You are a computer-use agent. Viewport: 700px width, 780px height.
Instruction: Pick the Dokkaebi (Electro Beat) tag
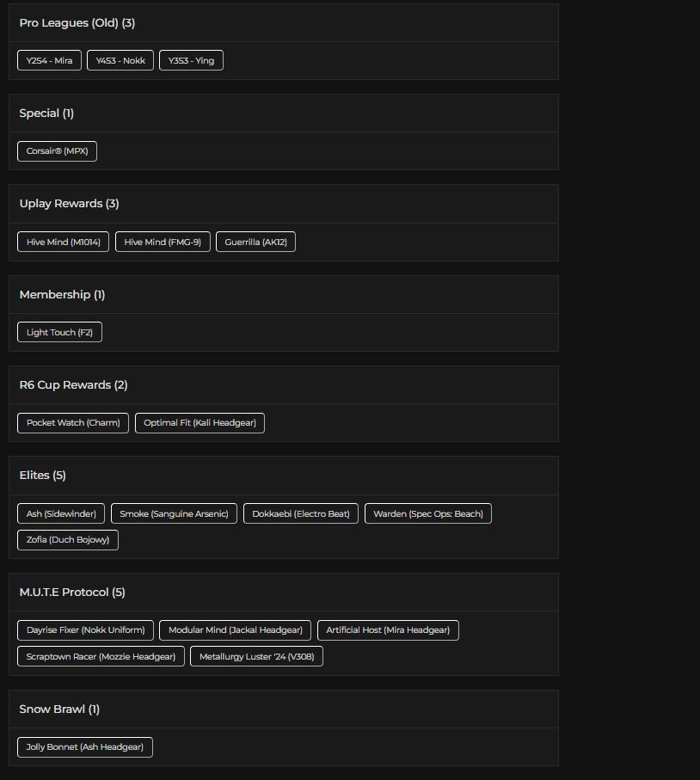pos(301,513)
